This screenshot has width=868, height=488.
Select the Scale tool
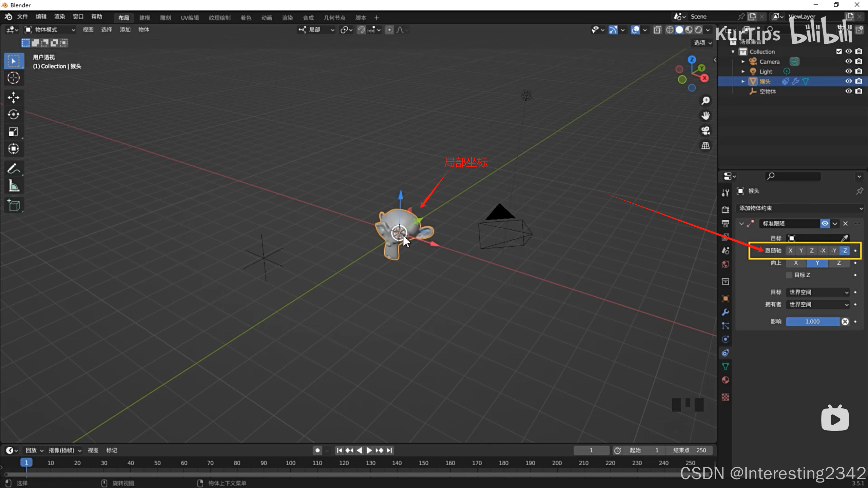point(14,132)
